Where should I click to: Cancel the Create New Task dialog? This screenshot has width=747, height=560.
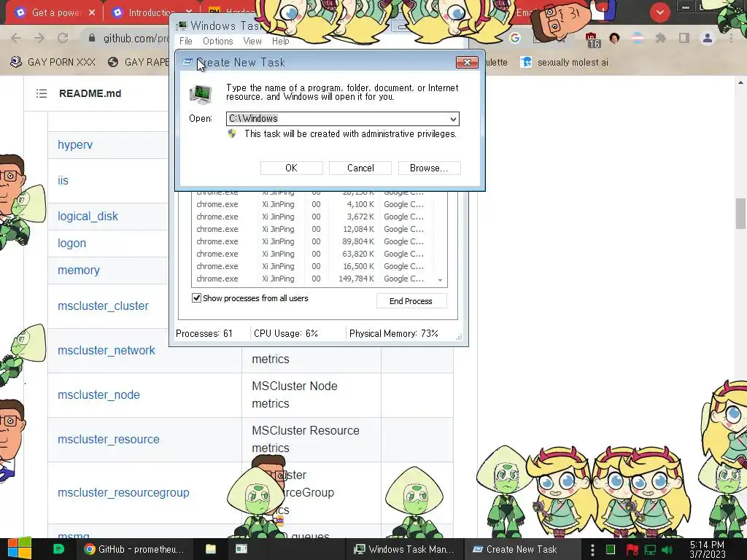pos(360,168)
